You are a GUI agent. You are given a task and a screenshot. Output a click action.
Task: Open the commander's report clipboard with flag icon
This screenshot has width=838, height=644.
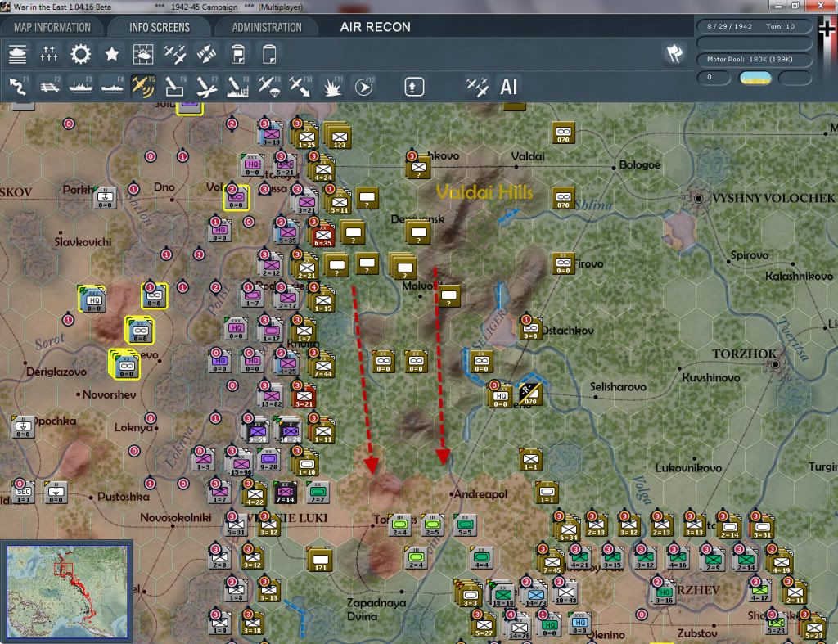238,55
